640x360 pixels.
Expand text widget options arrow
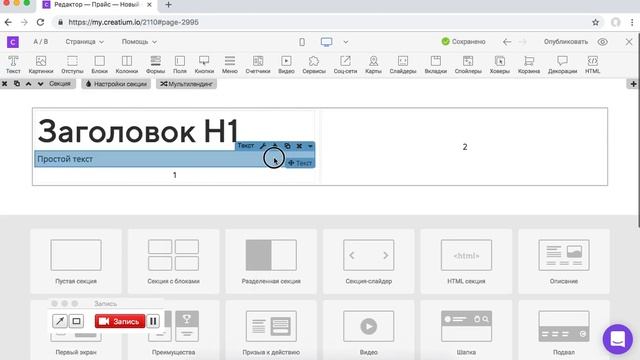310,146
